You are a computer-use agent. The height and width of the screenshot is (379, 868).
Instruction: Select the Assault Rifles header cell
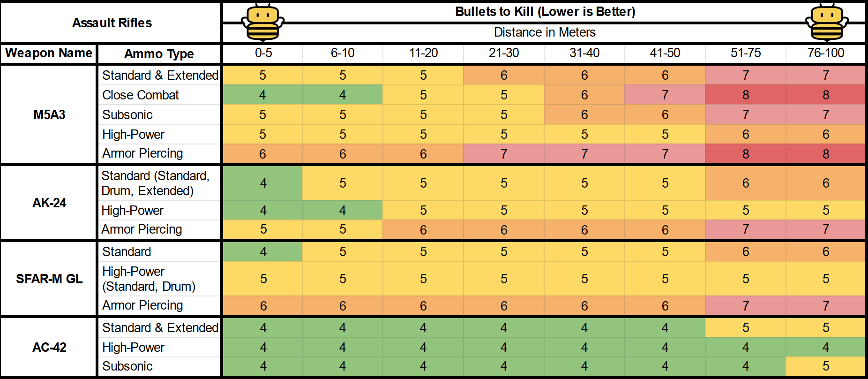112,23
